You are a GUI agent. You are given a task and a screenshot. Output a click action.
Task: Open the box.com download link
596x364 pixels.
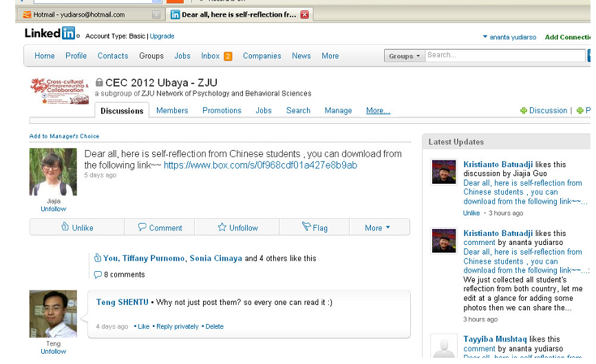(260, 165)
